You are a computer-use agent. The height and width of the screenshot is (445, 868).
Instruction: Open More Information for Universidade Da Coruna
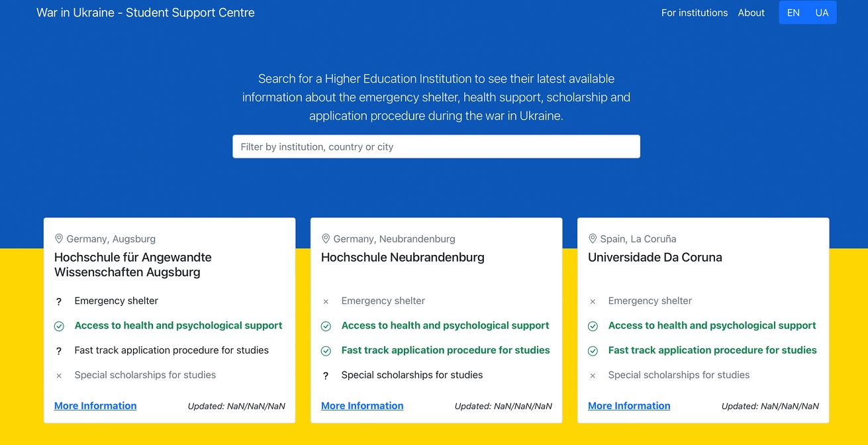(x=629, y=406)
